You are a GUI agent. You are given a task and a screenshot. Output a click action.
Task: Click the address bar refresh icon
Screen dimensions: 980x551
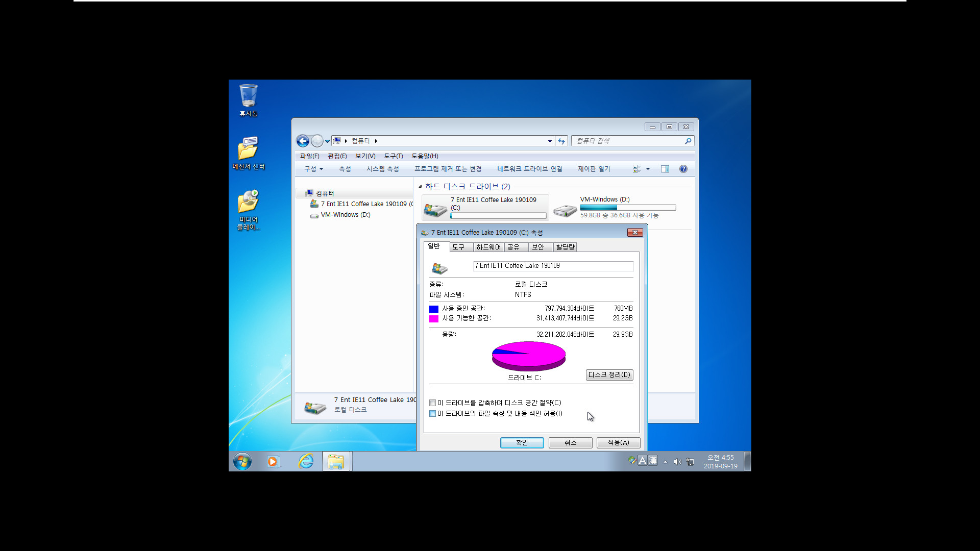point(561,141)
